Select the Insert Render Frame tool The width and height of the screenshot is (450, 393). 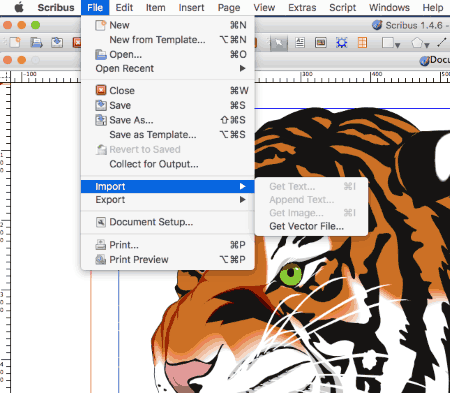[x=342, y=43]
